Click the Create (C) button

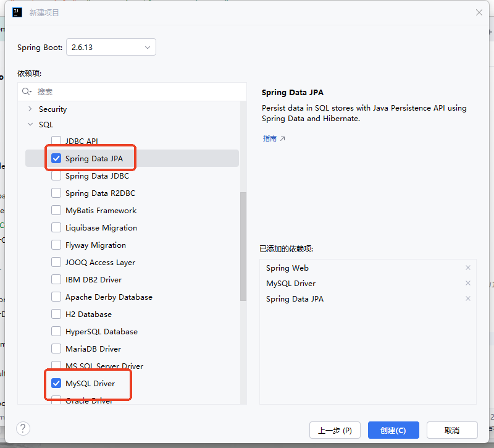click(x=393, y=430)
